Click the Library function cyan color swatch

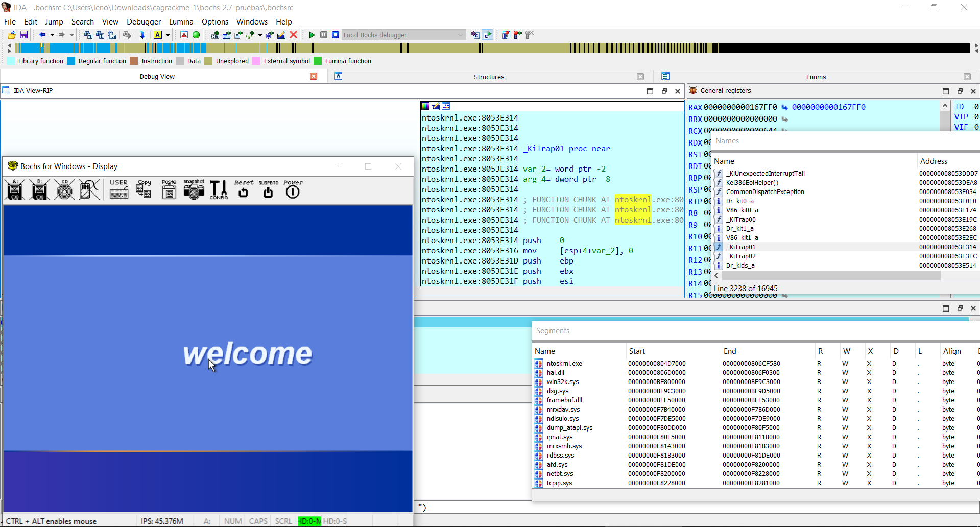pos(11,61)
